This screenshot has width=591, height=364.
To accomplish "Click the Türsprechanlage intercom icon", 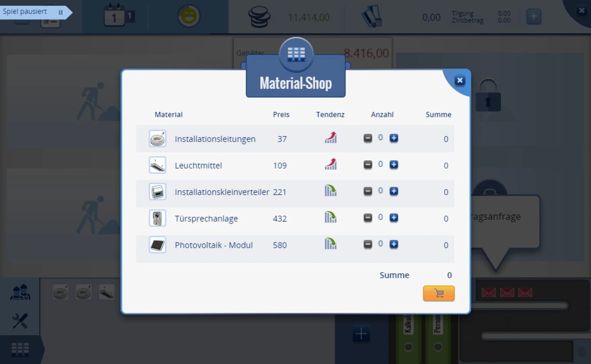I will (x=157, y=218).
